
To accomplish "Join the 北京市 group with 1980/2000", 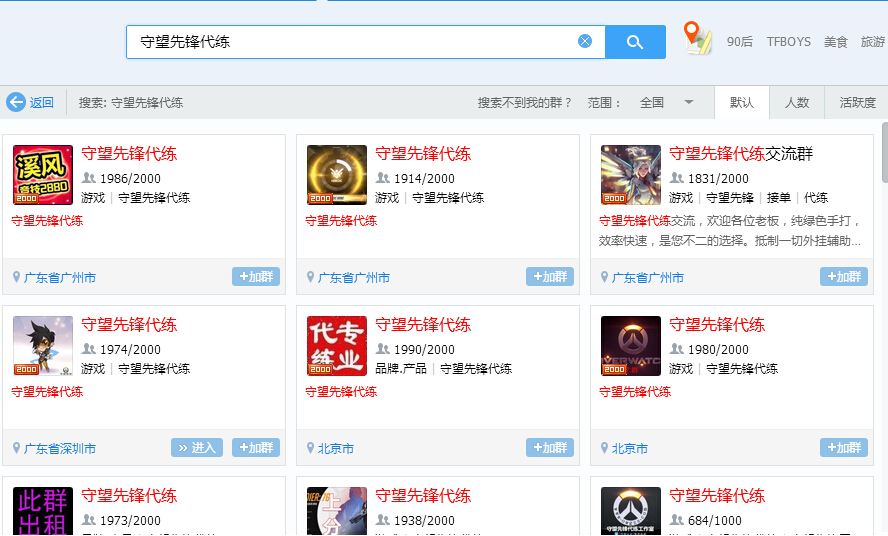I will click(844, 448).
